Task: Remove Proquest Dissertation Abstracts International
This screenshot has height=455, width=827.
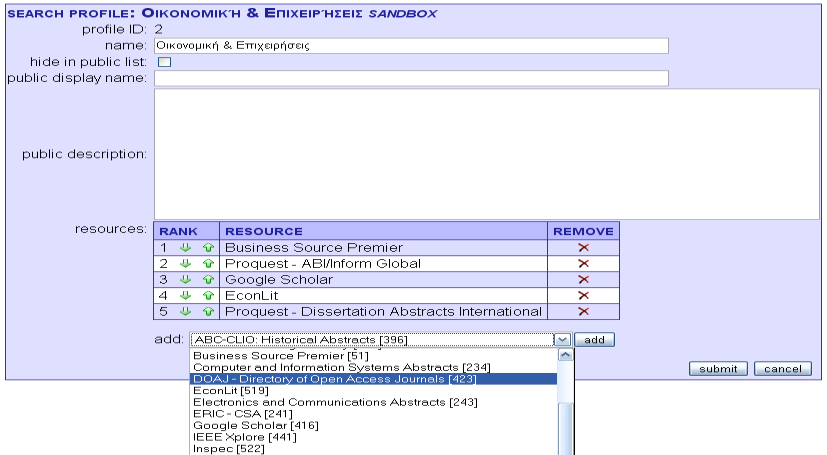Action: pos(583,311)
